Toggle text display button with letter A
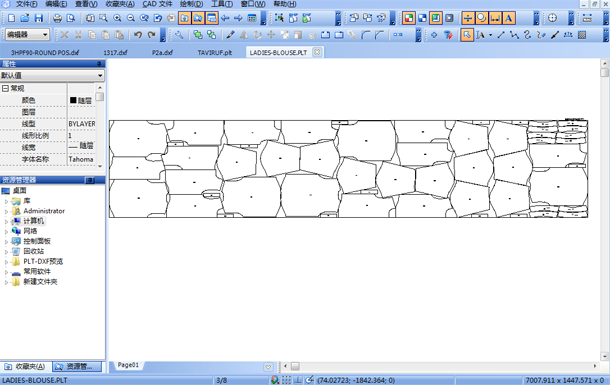The height and width of the screenshot is (385, 610). [508, 18]
